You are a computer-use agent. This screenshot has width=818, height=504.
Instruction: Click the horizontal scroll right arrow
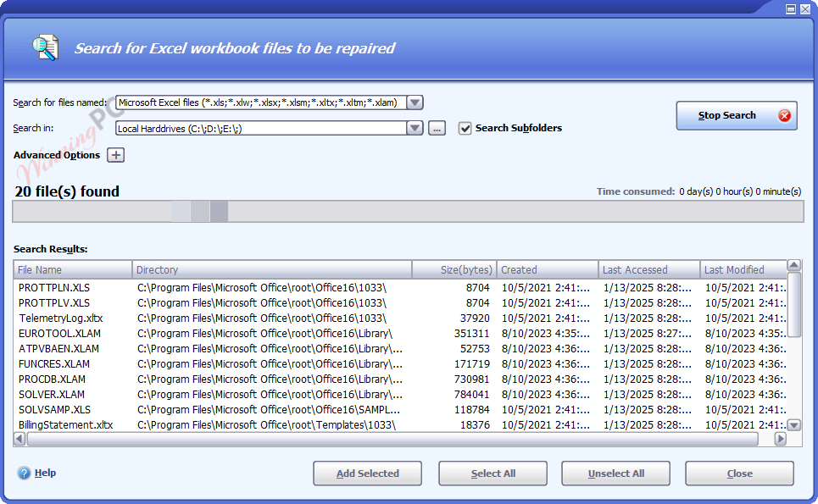click(781, 439)
